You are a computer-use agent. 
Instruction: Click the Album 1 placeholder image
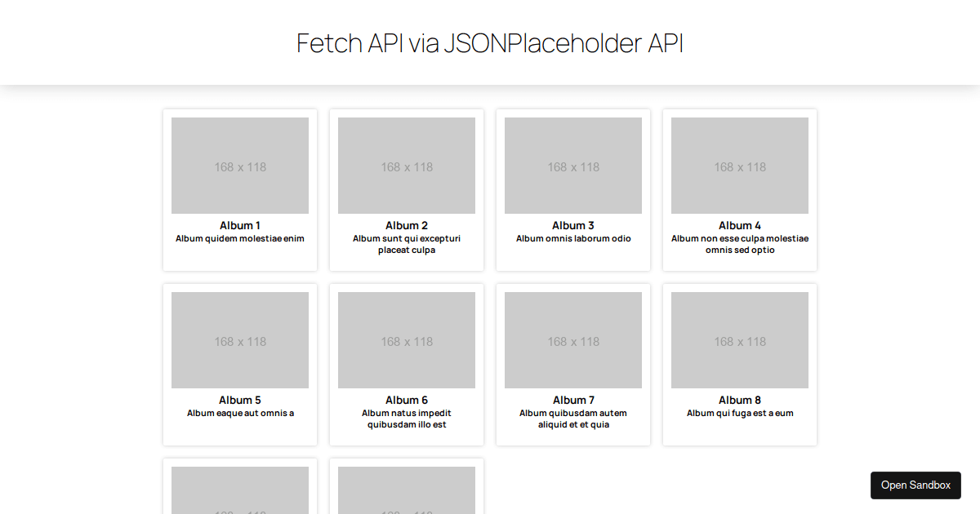tap(239, 165)
